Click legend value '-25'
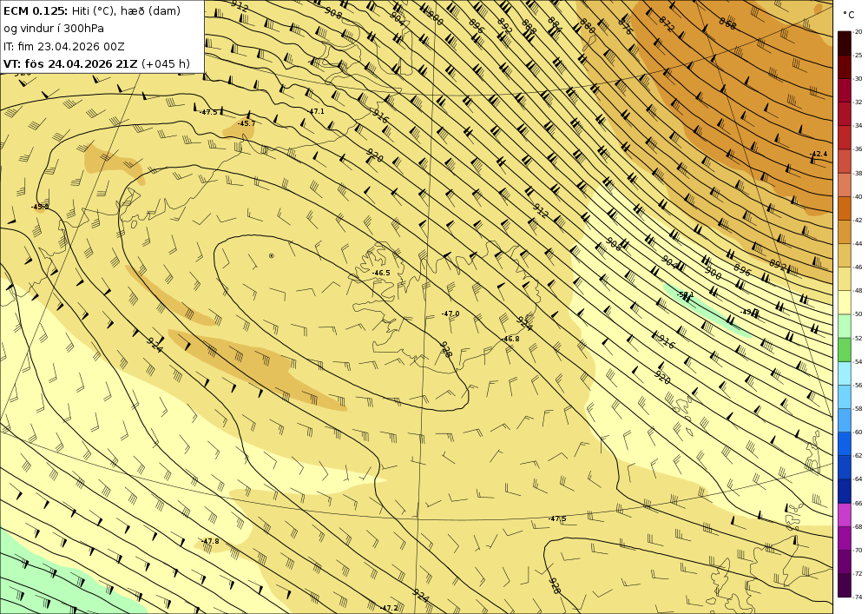Image resolution: width=868 pixels, height=614 pixels. point(858,56)
